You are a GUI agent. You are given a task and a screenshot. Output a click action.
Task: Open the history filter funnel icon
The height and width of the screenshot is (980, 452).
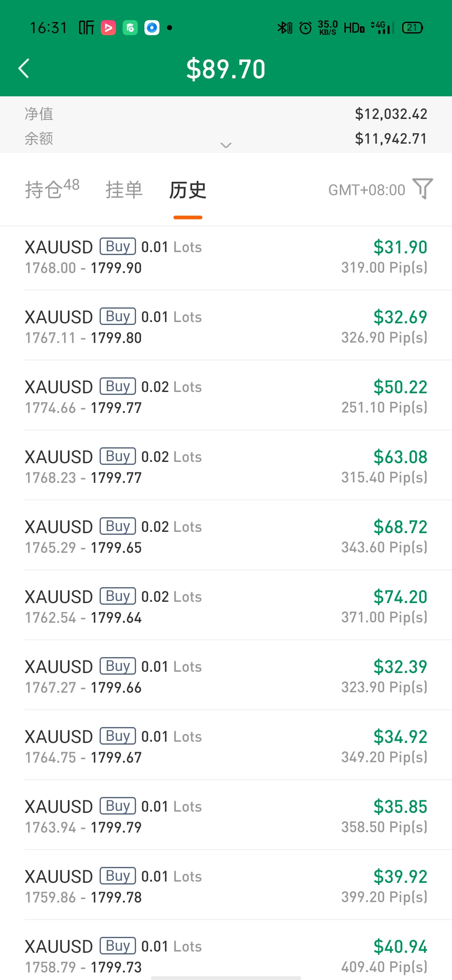tap(423, 189)
